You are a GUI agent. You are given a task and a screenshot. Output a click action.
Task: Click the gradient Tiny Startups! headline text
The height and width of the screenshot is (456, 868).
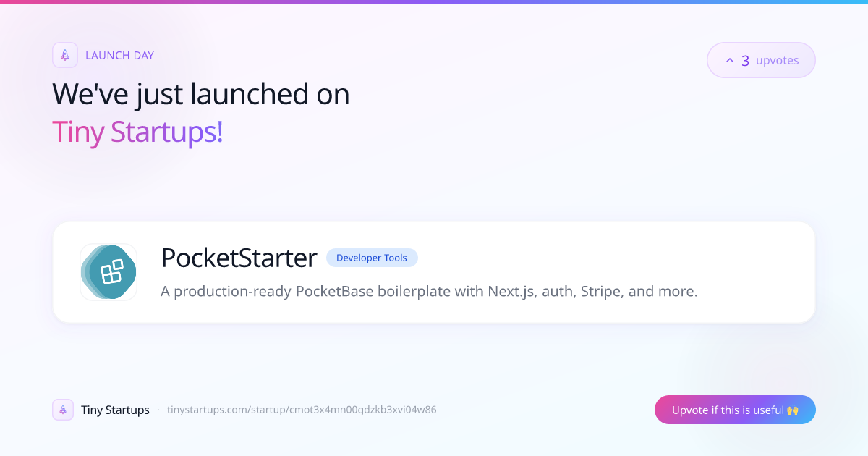(x=137, y=132)
